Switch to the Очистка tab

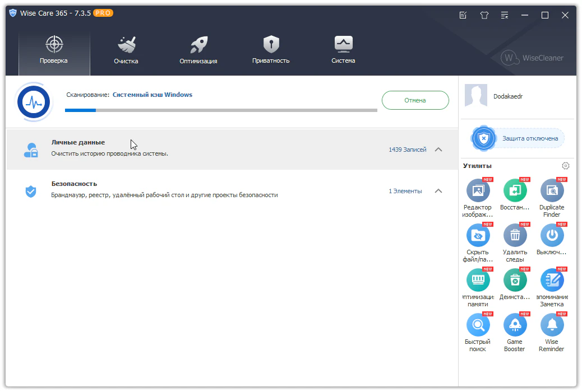click(x=126, y=49)
